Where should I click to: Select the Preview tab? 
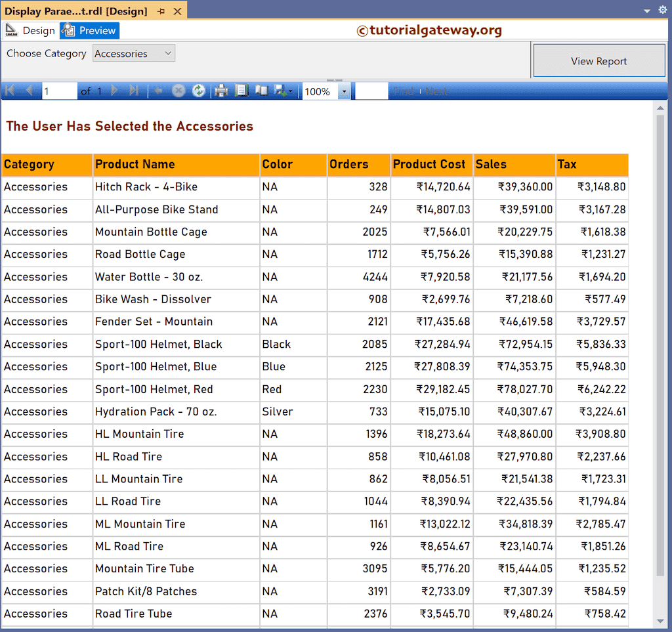coord(89,30)
